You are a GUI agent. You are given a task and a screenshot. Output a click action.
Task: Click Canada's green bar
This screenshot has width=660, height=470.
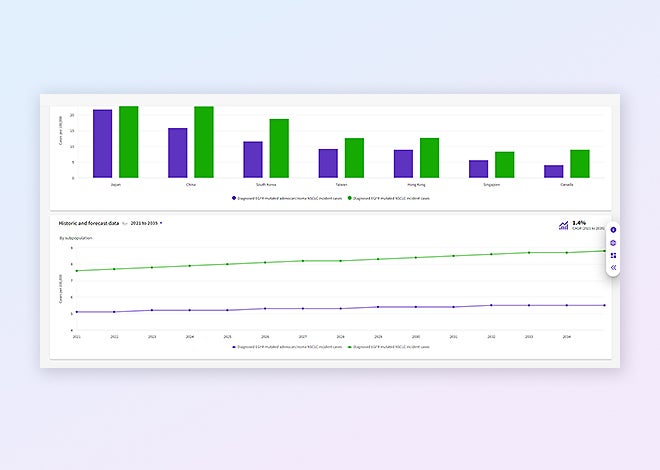[580, 164]
